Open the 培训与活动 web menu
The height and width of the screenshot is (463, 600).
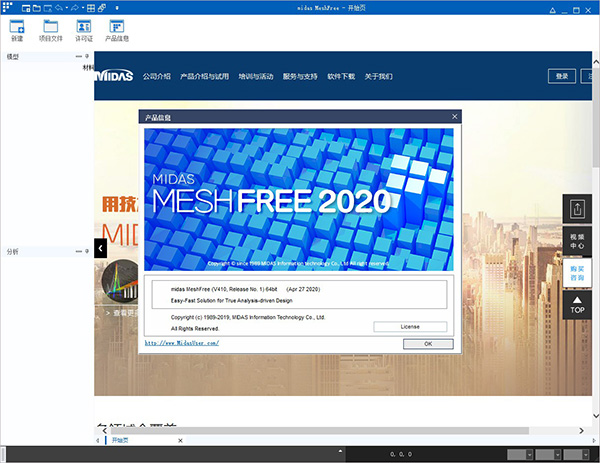[x=256, y=77]
